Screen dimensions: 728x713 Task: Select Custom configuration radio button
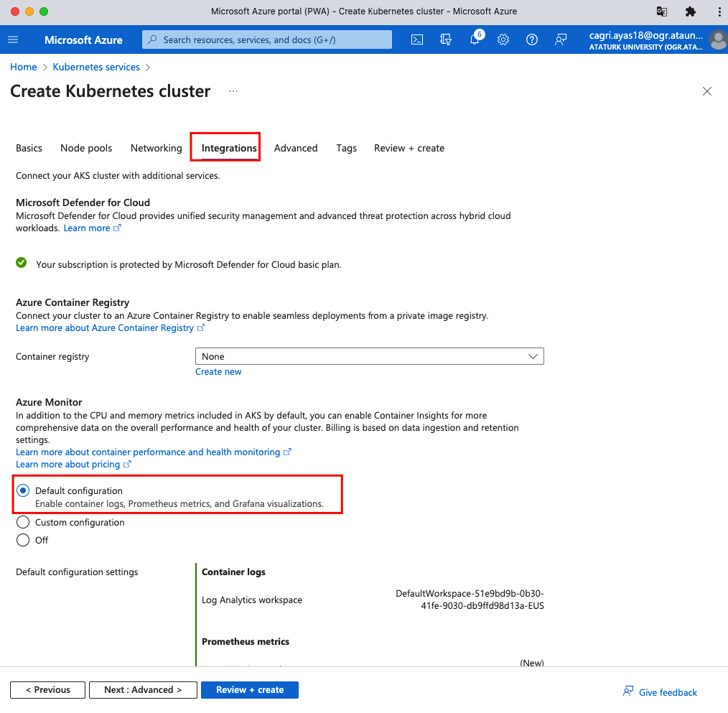(x=23, y=522)
